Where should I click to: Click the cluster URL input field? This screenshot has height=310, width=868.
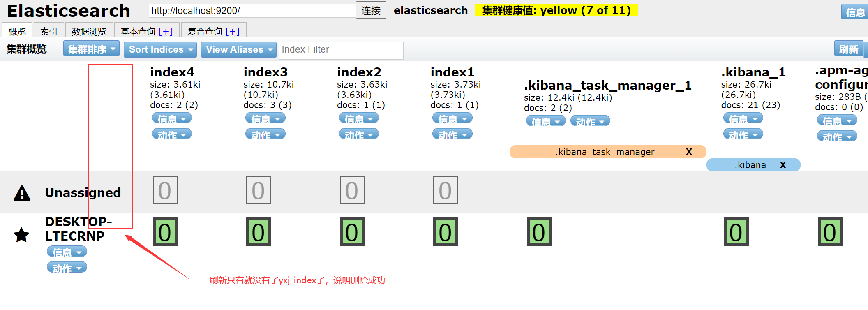pos(252,11)
